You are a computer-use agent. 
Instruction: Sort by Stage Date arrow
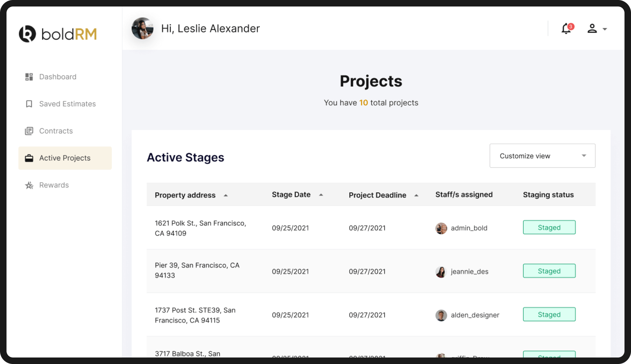coord(321,195)
